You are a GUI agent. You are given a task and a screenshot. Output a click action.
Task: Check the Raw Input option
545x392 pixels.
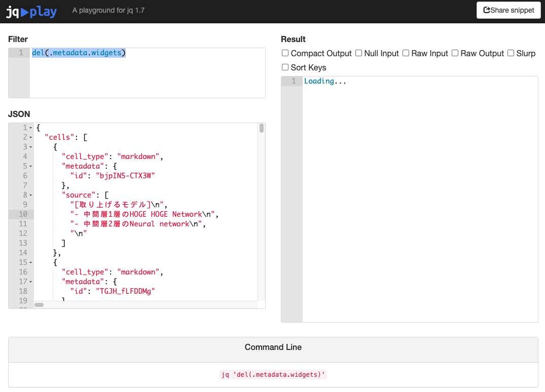[x=406, y=53]
